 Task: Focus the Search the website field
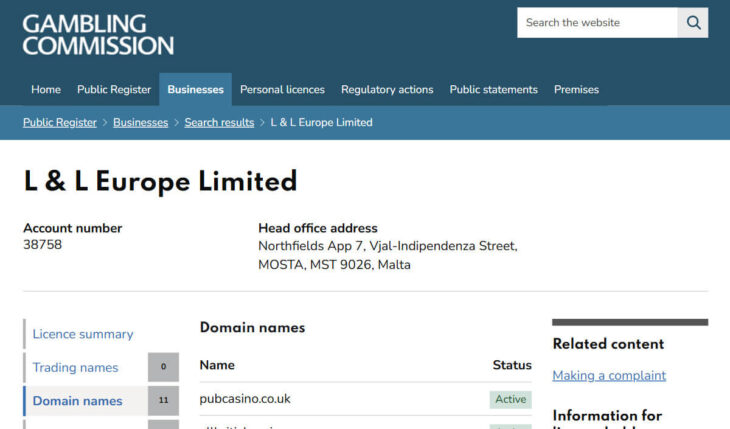pos(597,22)
